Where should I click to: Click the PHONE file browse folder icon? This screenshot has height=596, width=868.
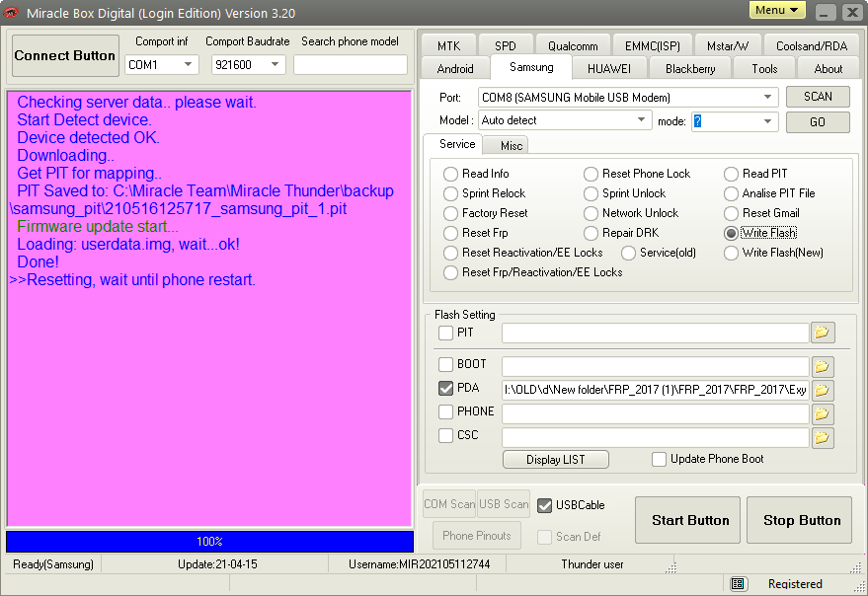click(823, 413)
